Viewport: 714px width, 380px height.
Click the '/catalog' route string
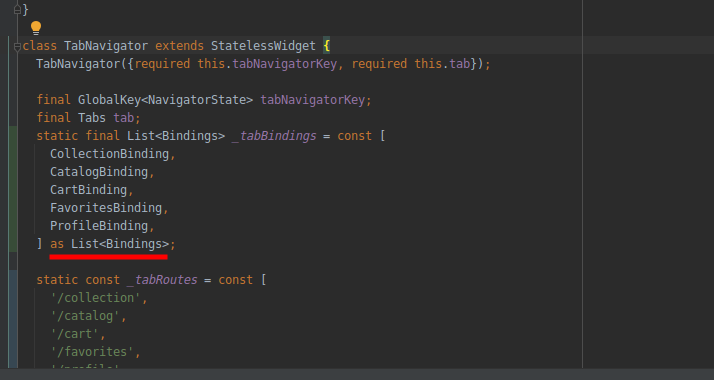coord(85,316)
